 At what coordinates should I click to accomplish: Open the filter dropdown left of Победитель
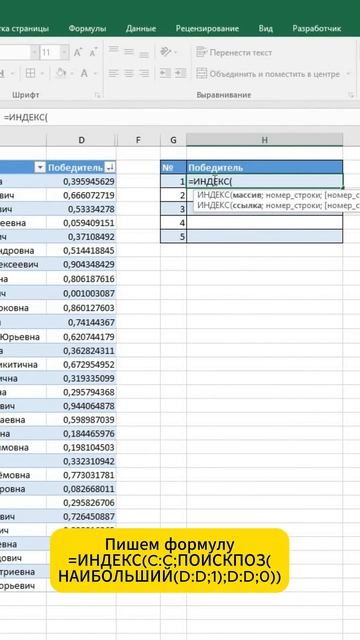click(40, 167)
